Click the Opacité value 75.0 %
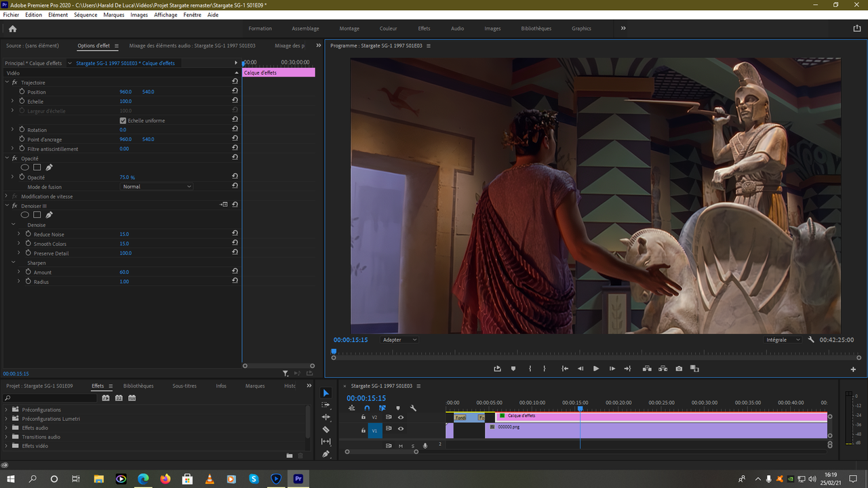This screenshot has height=488, width=868. pyautogui.click(x=127, y=177)
